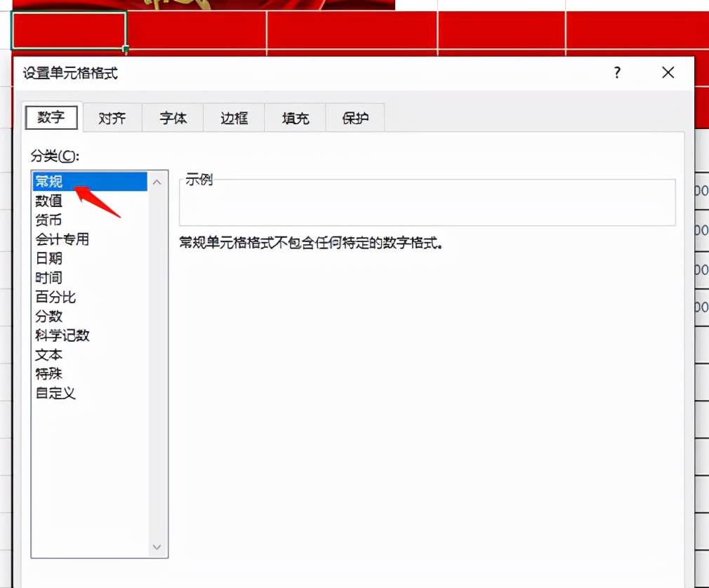Choose the 百分比 (Percentage) format
Screen dimensions: 709x588
(56, 297)
